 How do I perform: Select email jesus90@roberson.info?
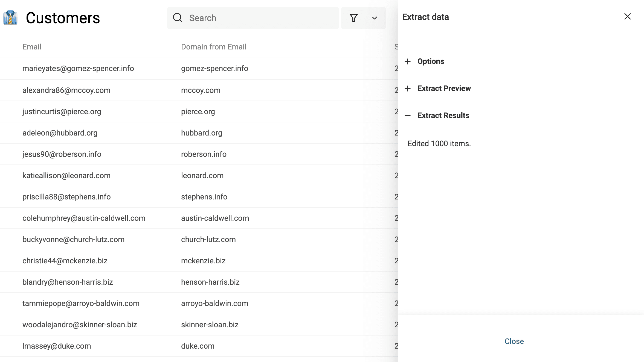click(x=62, y=154)
